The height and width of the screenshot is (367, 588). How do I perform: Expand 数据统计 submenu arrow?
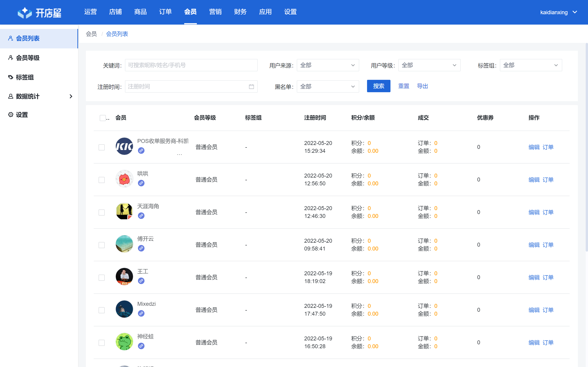pos(71,96)
